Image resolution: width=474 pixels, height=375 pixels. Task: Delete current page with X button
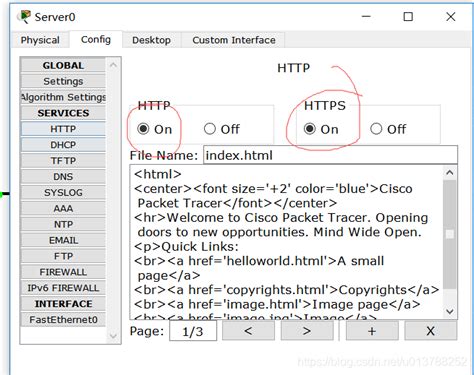[x=430, y=331]
